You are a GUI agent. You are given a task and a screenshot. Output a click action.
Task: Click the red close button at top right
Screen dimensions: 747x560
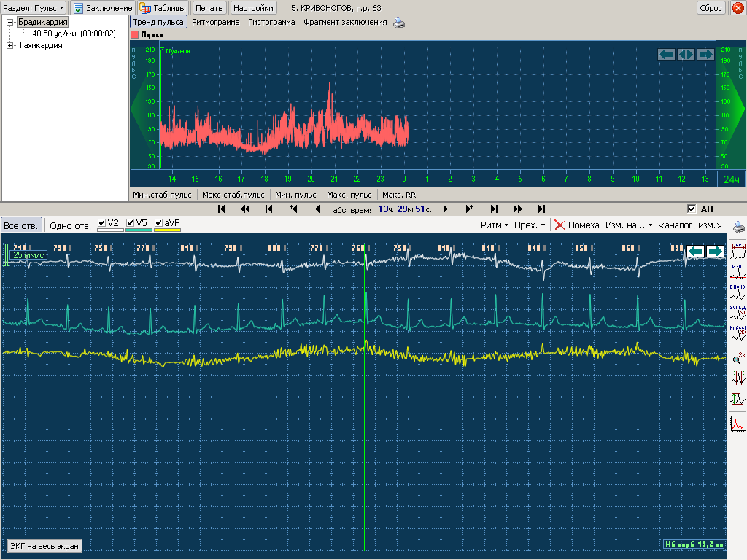[738, 7]
